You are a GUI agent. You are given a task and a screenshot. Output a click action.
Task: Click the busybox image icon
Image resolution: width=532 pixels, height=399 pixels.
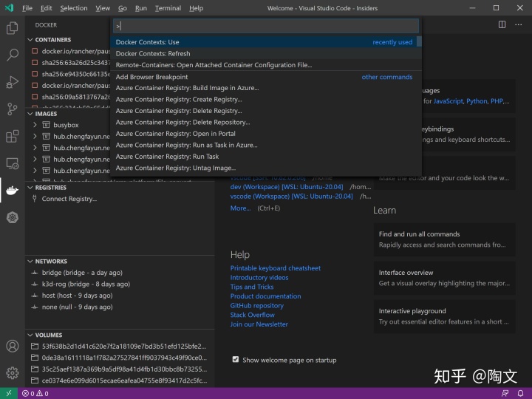(x=46, y=125)
